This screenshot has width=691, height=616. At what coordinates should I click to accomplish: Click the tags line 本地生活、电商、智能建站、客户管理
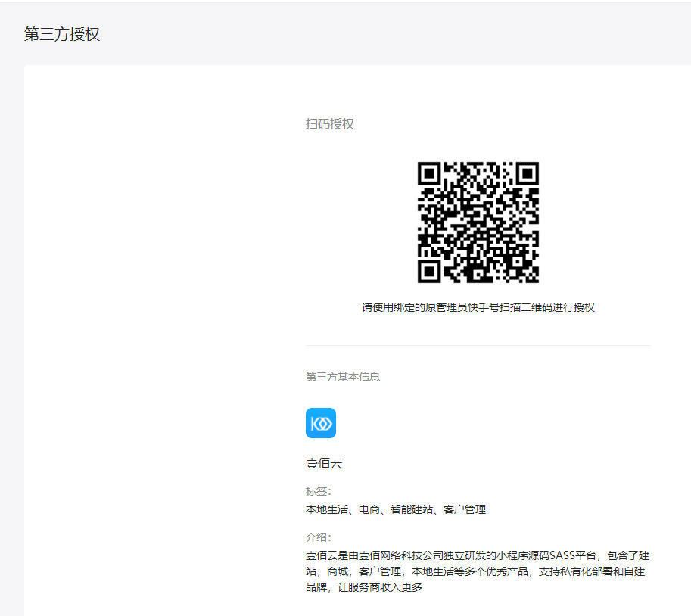[x=396, y=509]
